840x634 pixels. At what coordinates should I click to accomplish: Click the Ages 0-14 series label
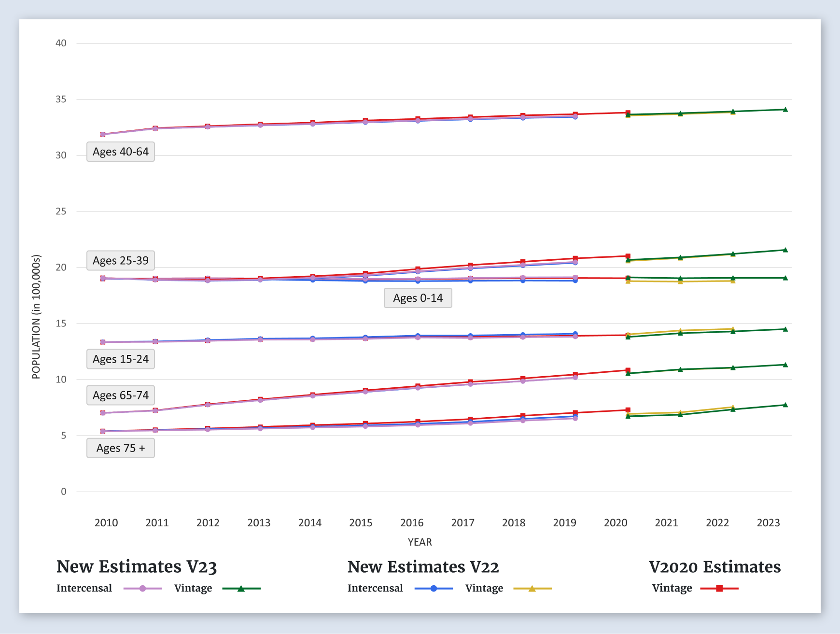[418, 298]
